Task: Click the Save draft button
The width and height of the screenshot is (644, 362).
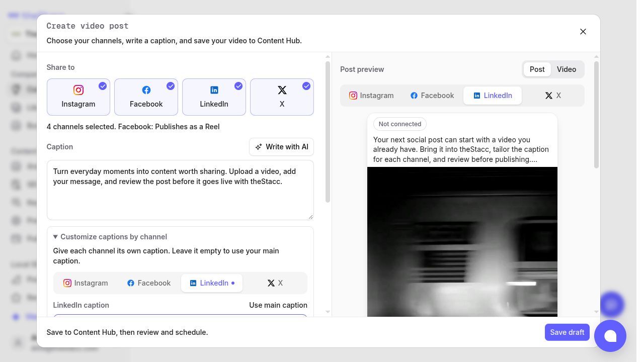Action: click(x=567, y=332)
